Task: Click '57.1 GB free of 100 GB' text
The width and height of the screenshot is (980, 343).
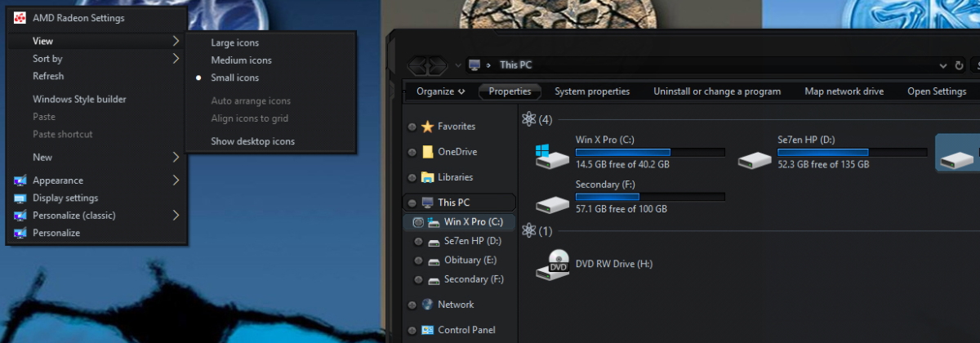Action: pos(621,209)
